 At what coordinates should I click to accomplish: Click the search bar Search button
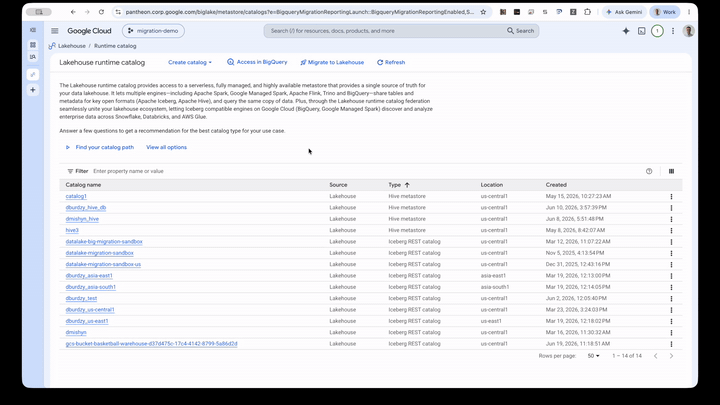(x=521, y=31)
